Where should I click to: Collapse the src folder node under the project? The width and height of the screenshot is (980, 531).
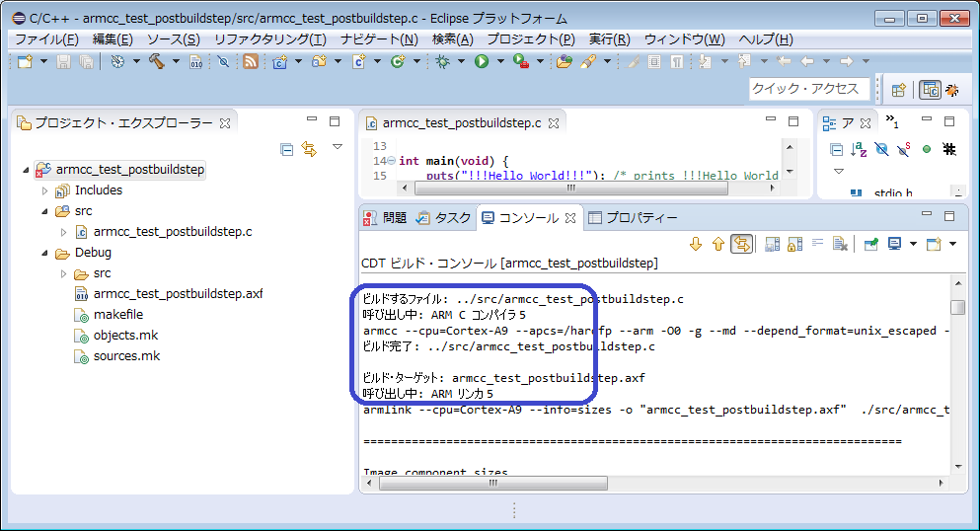click(x=44, y=211)
